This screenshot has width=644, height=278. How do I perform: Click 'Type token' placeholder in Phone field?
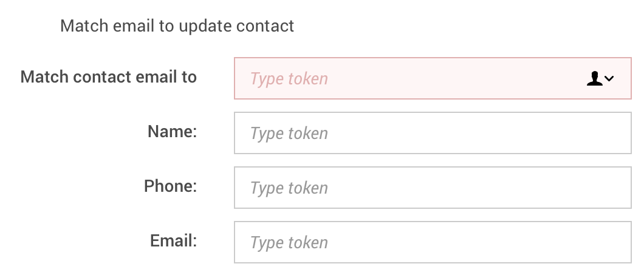point(289,188)
